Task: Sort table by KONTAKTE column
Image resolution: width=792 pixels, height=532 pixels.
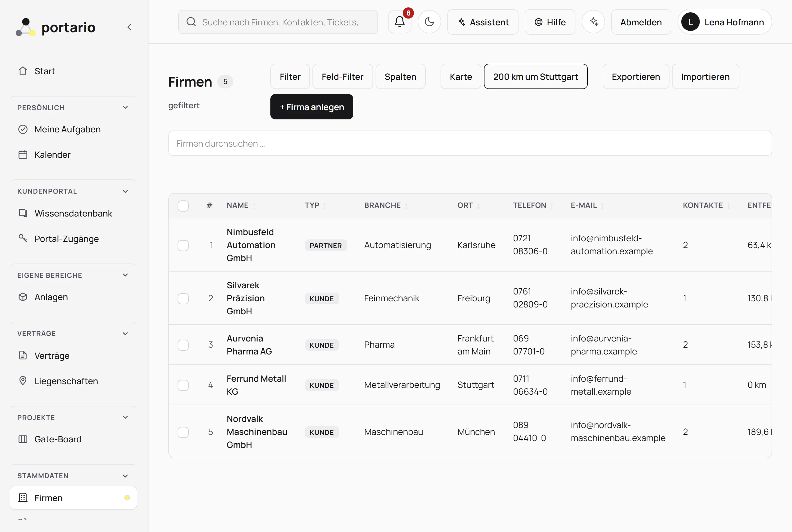Action: click(707, 205)
